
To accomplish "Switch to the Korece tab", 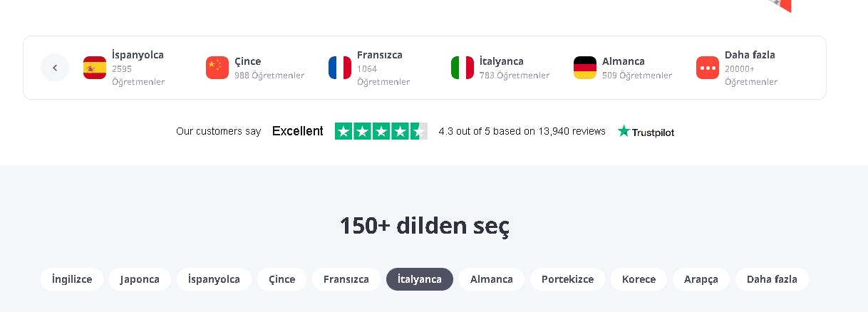I will pyautogui.click(x=639, y=279).
